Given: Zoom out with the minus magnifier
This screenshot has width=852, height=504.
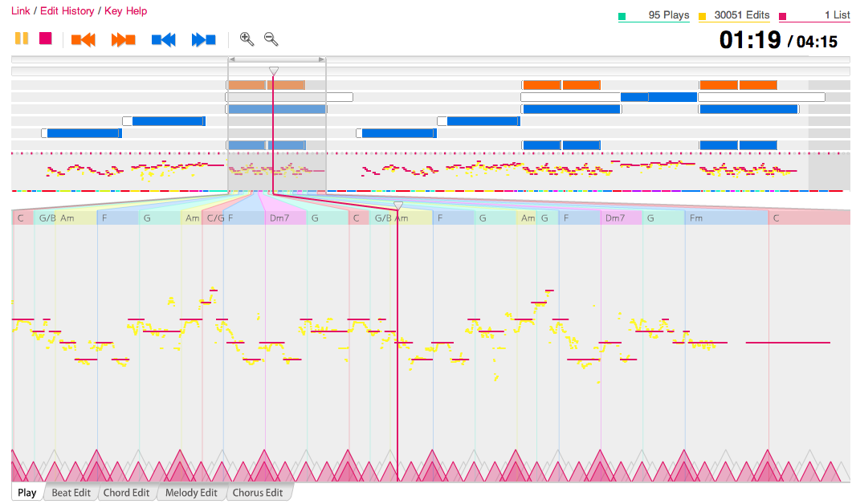Looking at the screenshot, I should 271,39.
